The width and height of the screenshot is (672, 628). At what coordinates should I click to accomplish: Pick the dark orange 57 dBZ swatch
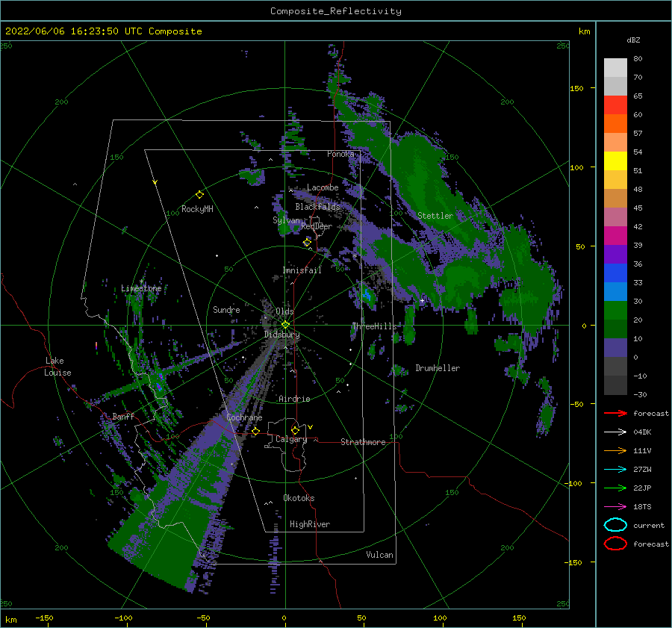click(615, 124)
